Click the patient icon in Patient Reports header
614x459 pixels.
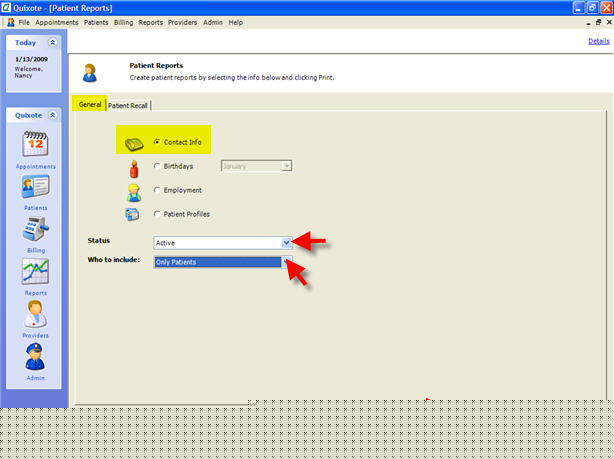coord(90,73)
